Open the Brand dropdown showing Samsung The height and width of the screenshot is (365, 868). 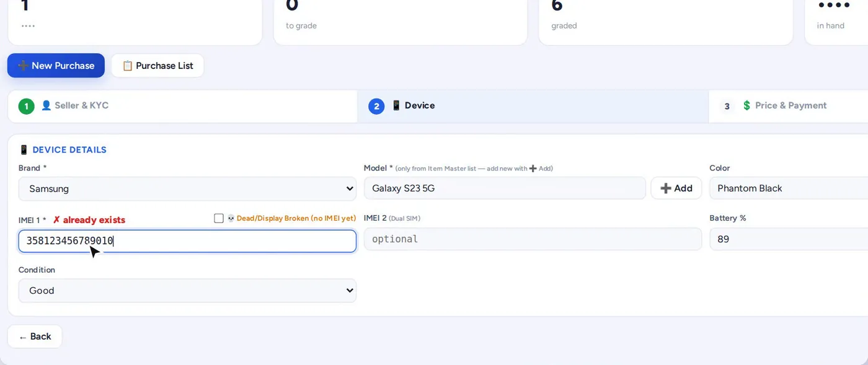(x=187, y=188)
